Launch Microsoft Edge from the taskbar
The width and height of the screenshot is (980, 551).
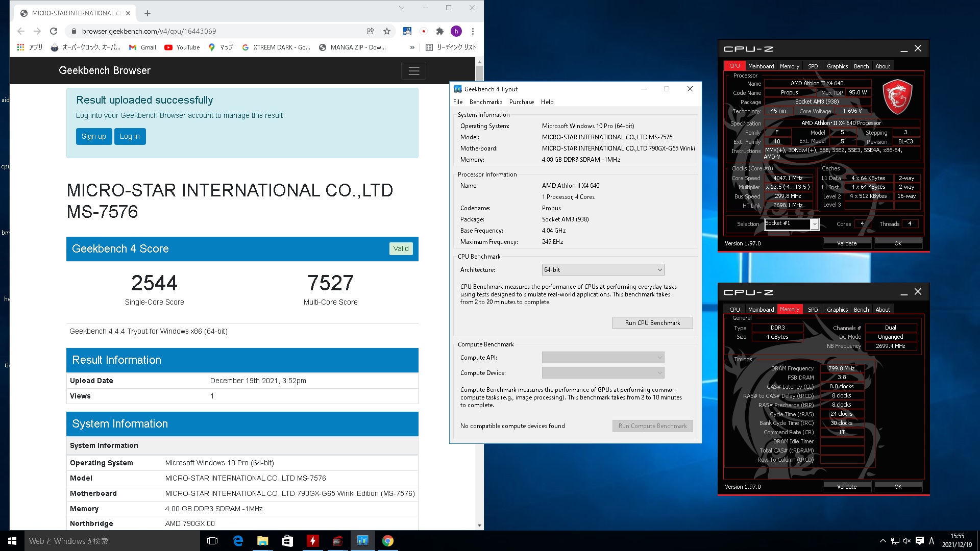(238, 541)
